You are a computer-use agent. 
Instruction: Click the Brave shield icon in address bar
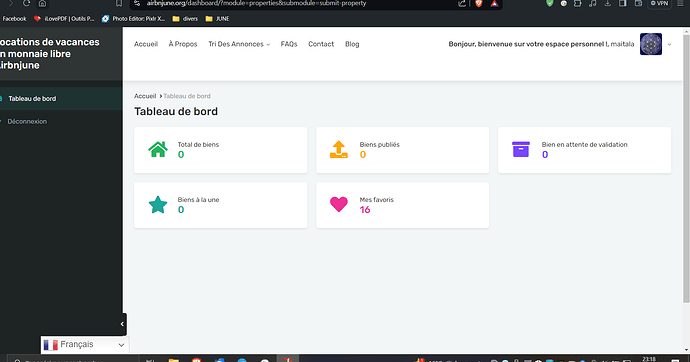(479, 4)
